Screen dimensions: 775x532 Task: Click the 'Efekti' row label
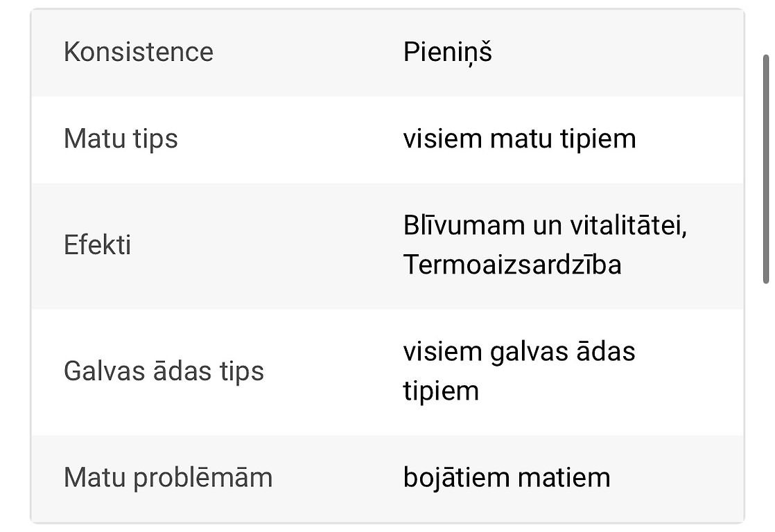click(97, 245)
